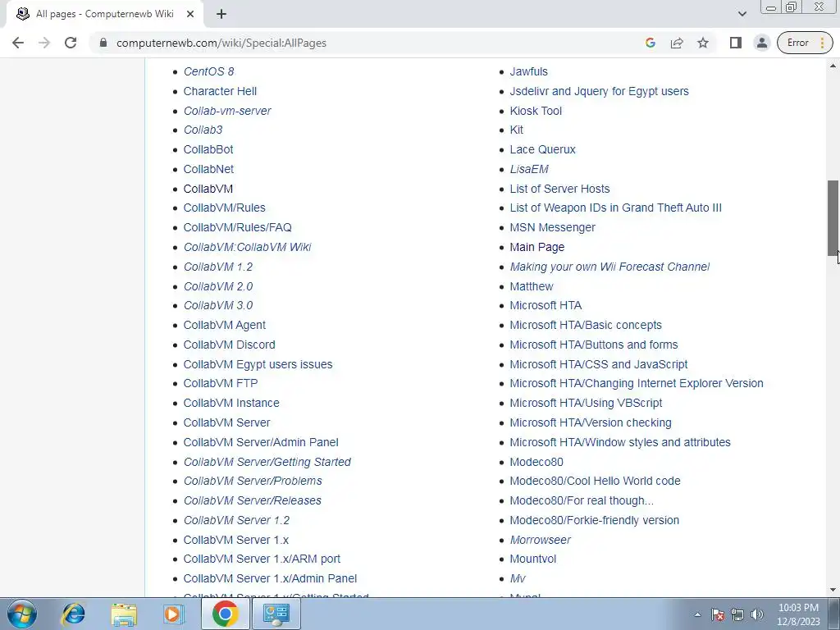Click the Action Center flag icon
The height and width of the screenshot is (630, 840).
tap(718, 614)
